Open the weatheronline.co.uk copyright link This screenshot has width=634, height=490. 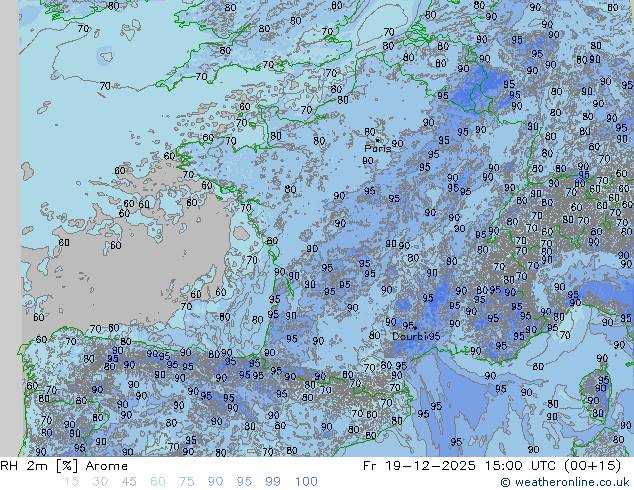point(565,482)
